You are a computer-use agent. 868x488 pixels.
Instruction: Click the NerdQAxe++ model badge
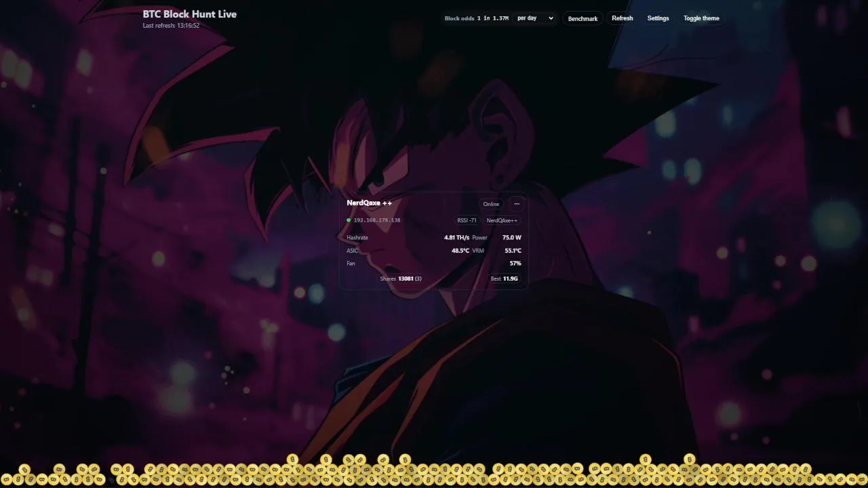tap(502, 220)
